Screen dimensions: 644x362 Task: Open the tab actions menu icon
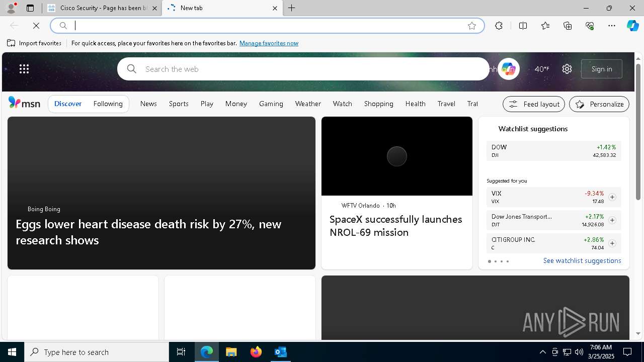(30, 8)
